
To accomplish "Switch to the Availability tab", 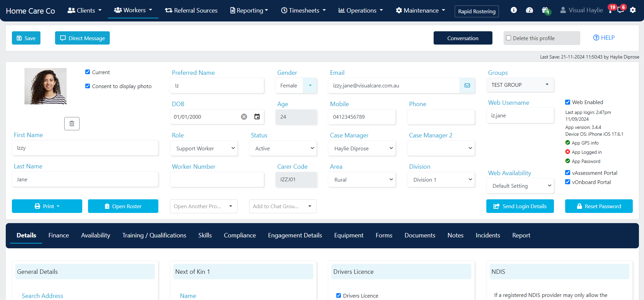I will point(95,235).
